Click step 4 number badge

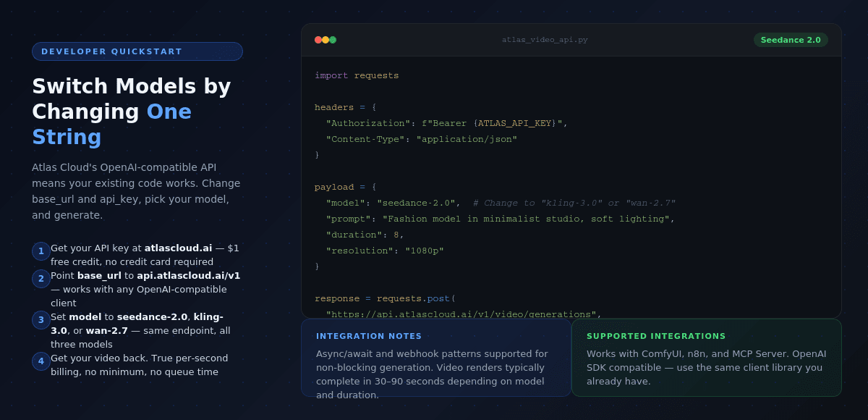[41, 361]
